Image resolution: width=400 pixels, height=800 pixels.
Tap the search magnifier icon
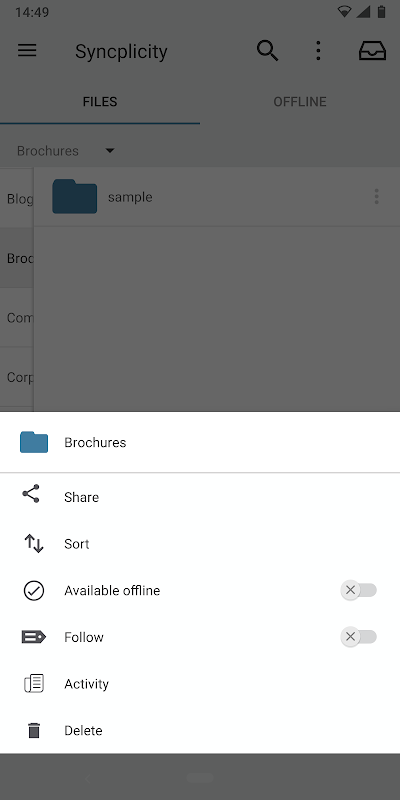[x=267, y=51]
